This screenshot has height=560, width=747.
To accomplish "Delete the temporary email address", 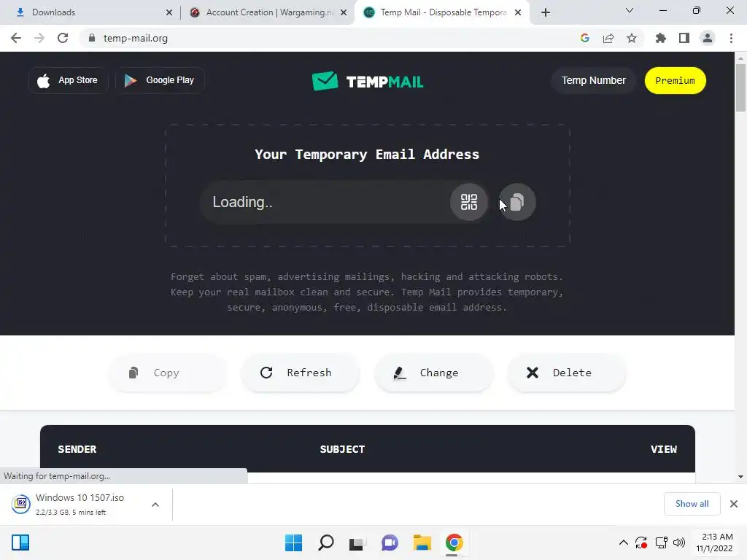I will click(x=566, y=373).
